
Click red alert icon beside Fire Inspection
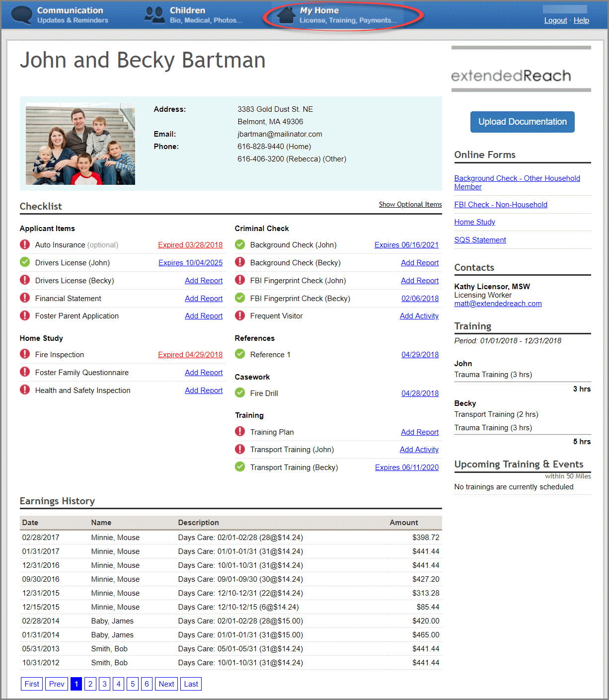[x=25, y=354]
